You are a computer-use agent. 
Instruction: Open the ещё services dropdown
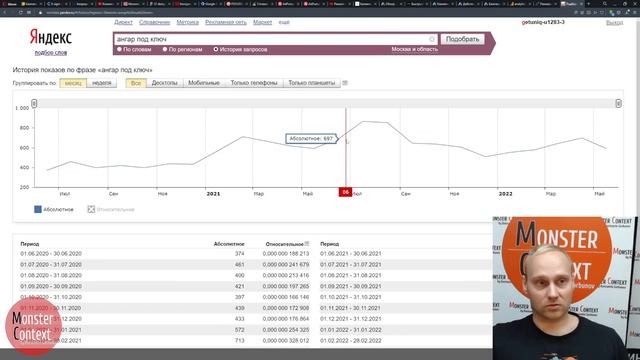point(284,22)
